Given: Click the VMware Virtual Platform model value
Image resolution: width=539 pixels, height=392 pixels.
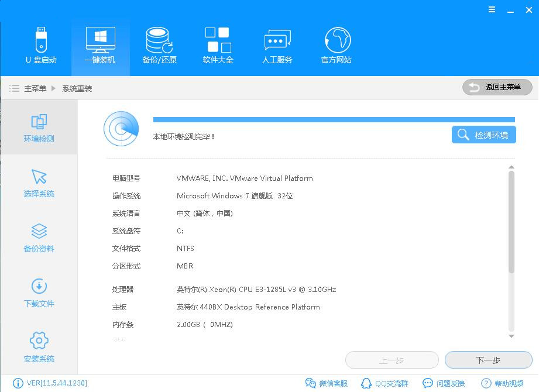Looking at the screenshot, I should (245, 178).
